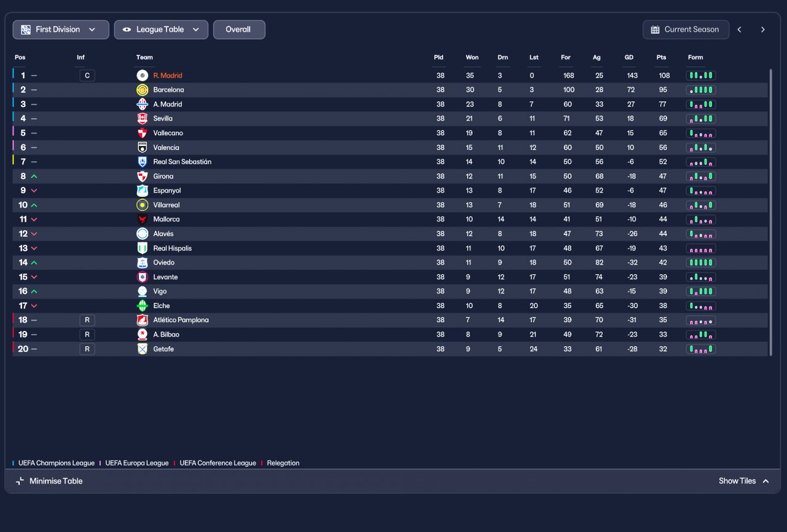Go to the next season arrow
This screenshot has width=787, height=532.
763,30
